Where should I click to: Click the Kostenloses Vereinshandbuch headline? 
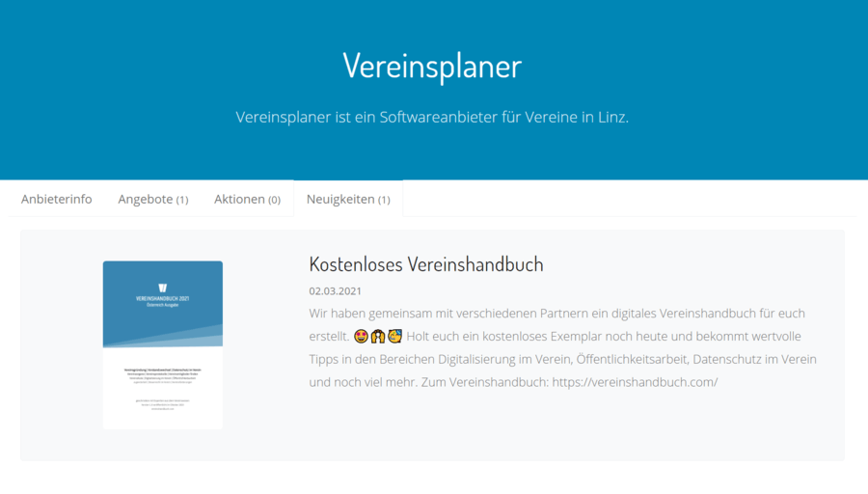point(426,263)
